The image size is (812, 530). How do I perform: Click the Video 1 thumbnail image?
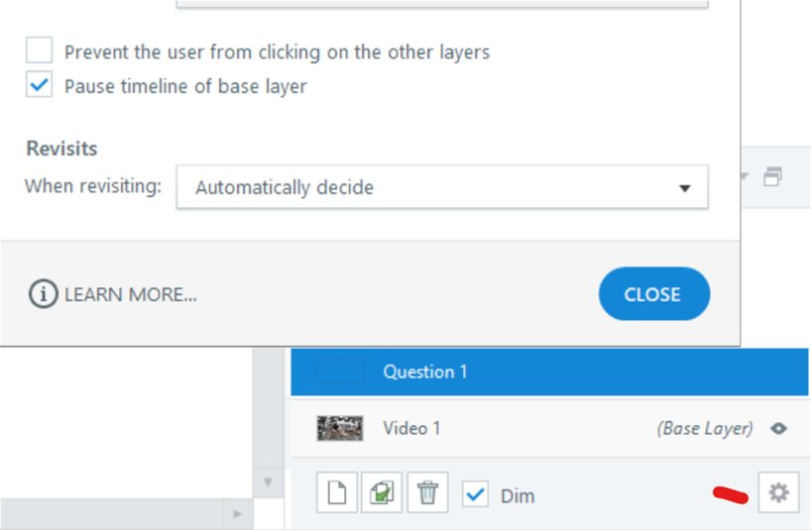pyautogui.click(x=340, y=429)
